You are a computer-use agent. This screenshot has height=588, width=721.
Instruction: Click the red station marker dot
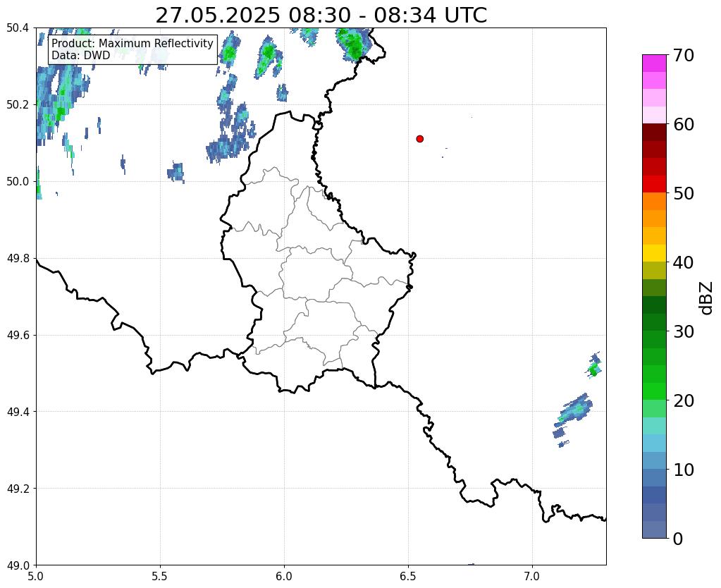coord(419,139)
